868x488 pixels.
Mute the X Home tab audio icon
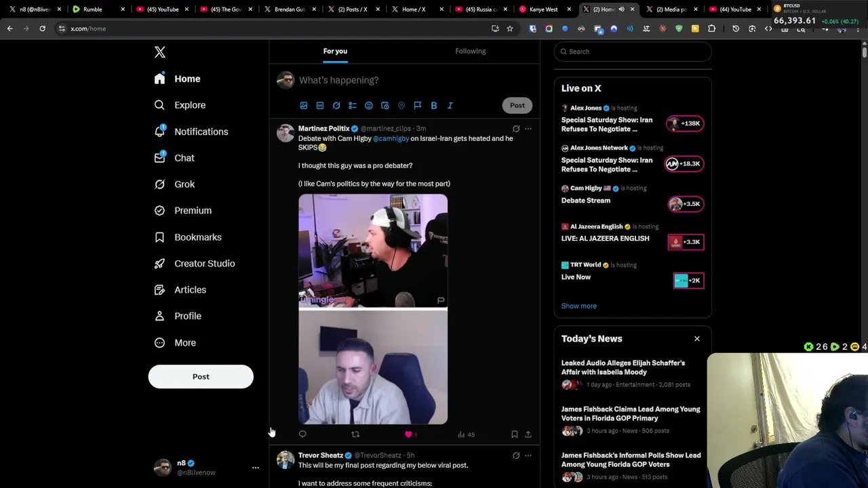621,9
